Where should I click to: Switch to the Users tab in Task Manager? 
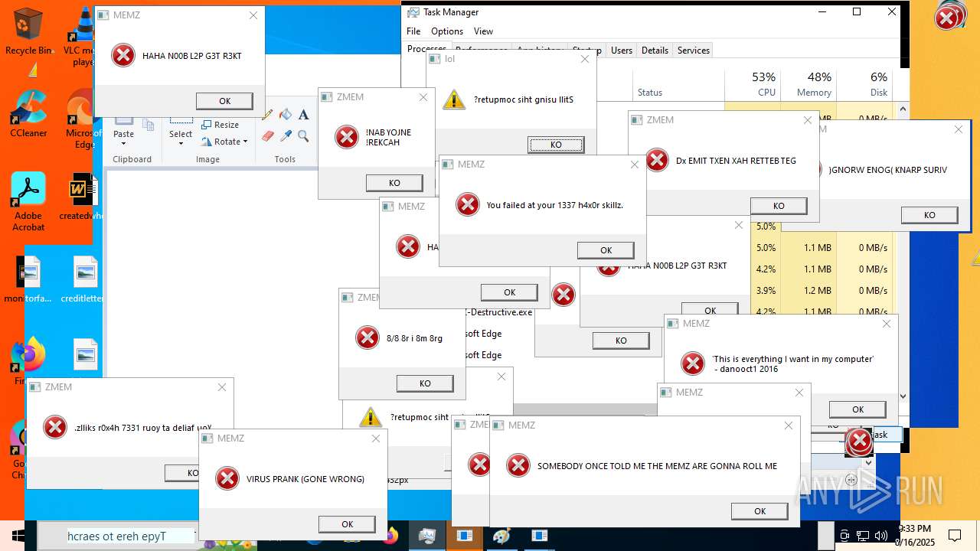point(622,51)
